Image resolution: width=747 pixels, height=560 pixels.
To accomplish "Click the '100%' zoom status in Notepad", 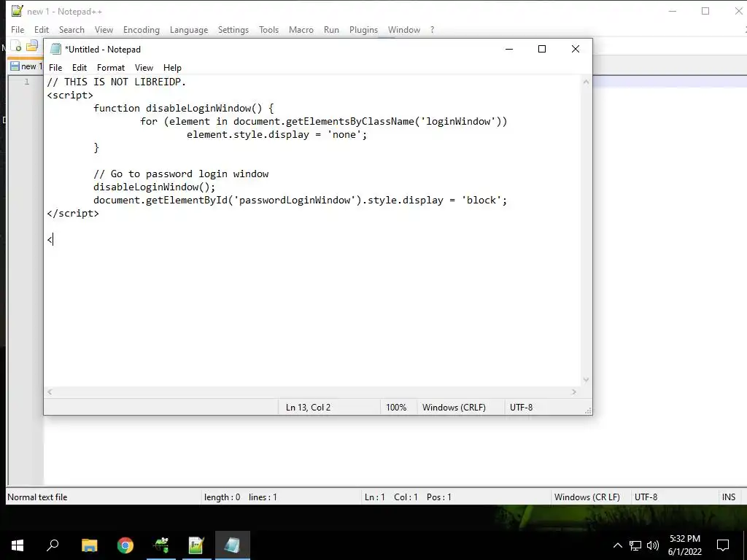I will (x=396, y=408).
